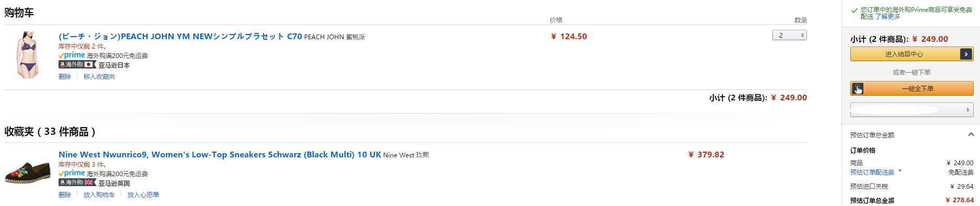Click the Prime logo under PEACH JOHN item
Image resolution: width=980 pixels, height=206 pixels.
[x=72, y=55]
